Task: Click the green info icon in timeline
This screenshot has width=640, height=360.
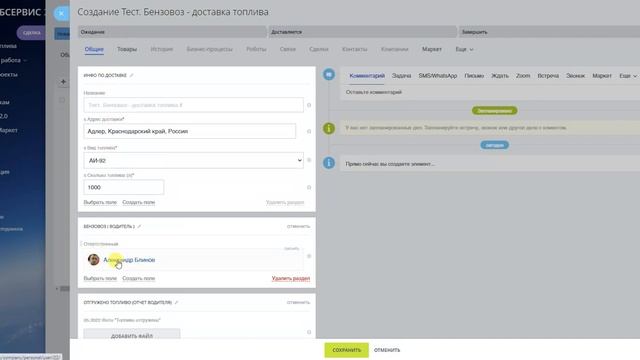Action: pos(329,128)
